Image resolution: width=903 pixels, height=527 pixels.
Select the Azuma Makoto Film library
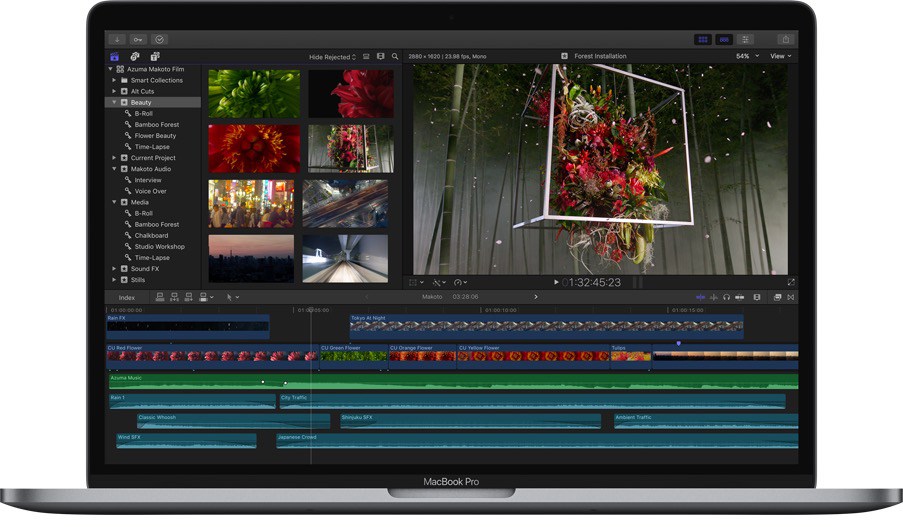(155, 69)
